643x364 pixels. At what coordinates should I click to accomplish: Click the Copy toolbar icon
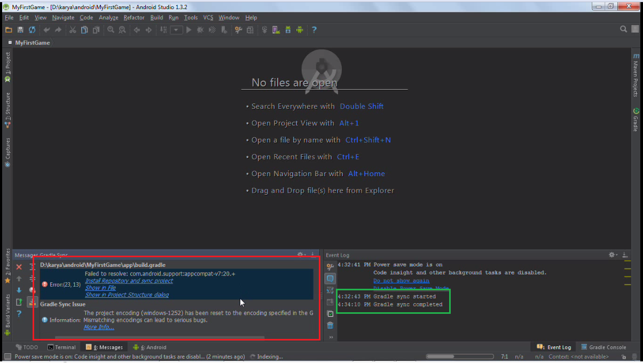(x=84, y=30)
